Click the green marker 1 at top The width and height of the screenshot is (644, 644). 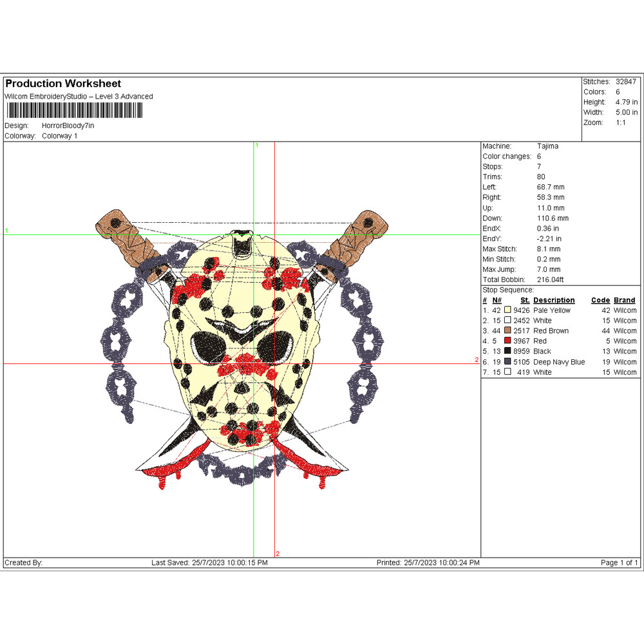click(256, 146)
